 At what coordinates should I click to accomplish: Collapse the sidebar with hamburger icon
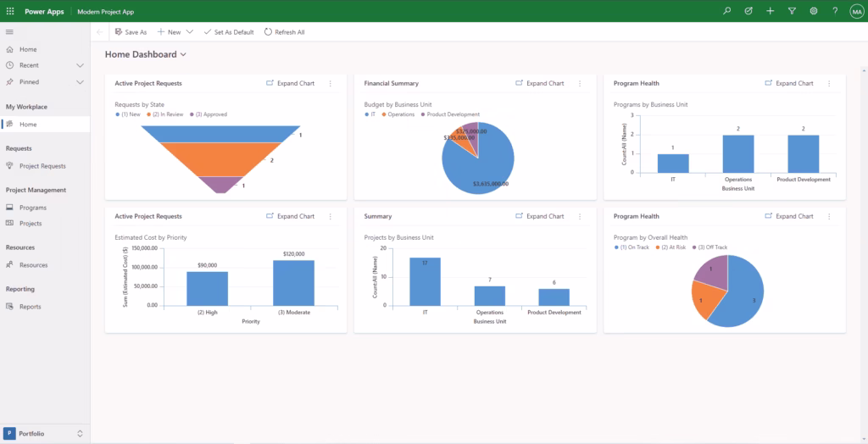click(x=9, y=32)
